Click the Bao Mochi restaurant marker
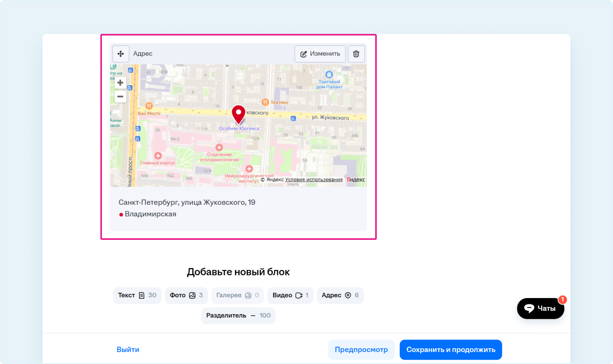This screenshot has width=613, height=364. coord(149,106)
